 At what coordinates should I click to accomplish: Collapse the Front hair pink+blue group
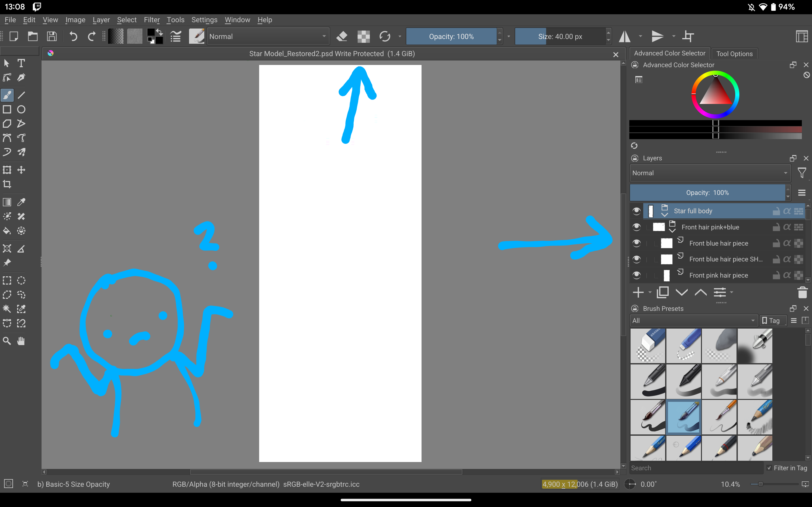coord(672,231)
